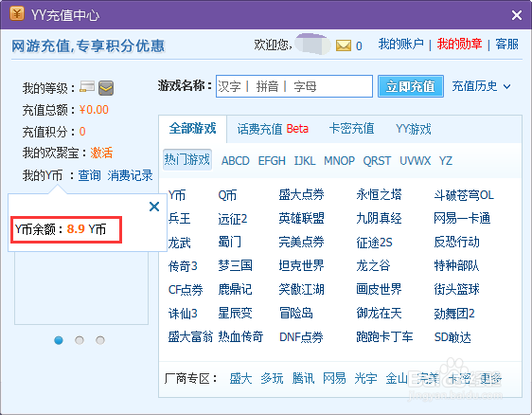Choose the Q币 game link

pos(227,195)
